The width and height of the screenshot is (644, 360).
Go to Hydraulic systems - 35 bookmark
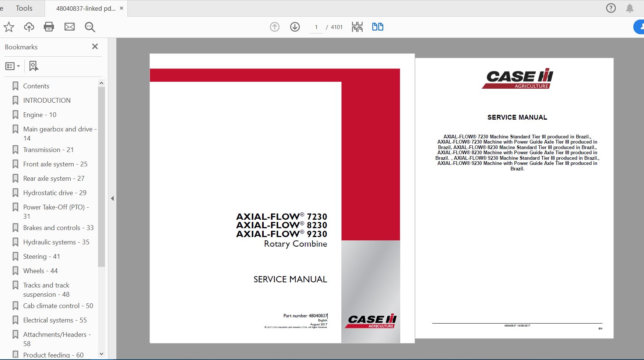tap(56, 242)
